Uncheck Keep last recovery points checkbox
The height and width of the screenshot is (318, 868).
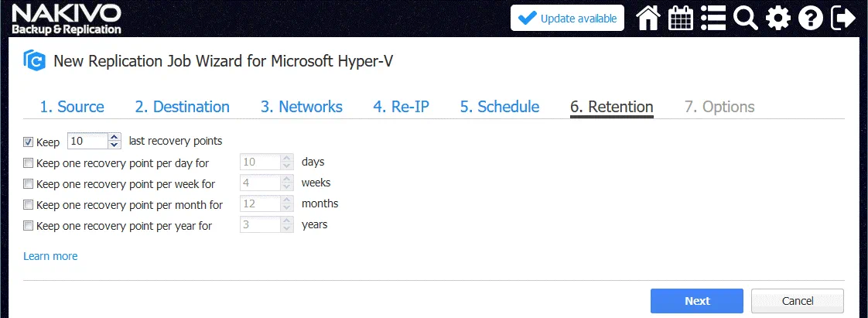[29, 142]
